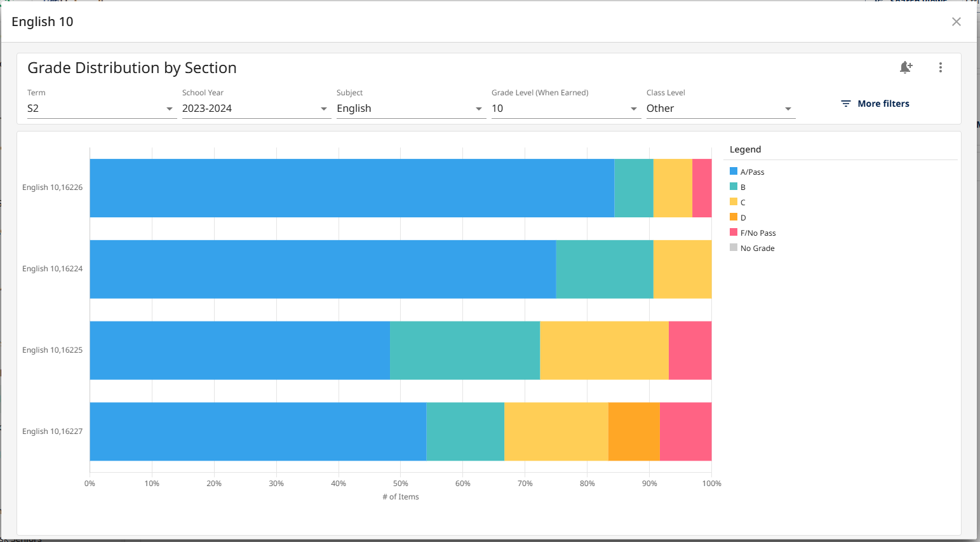Toggle the C legend swatch
The height and width of the screenshot is (542, 980).
734,202
